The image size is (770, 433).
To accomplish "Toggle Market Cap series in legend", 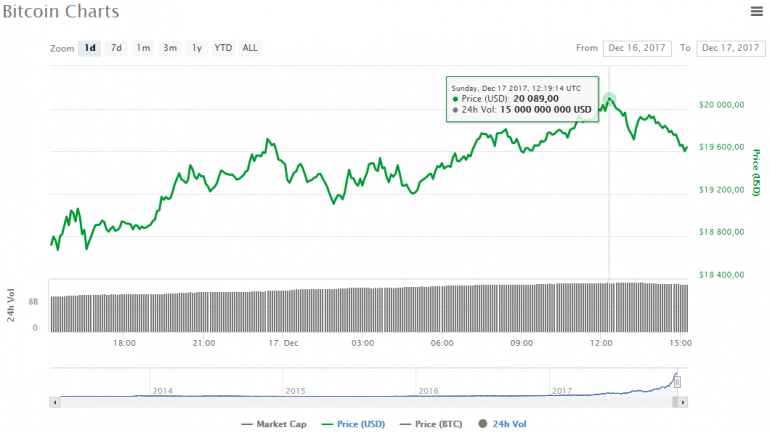I will 274,424.
